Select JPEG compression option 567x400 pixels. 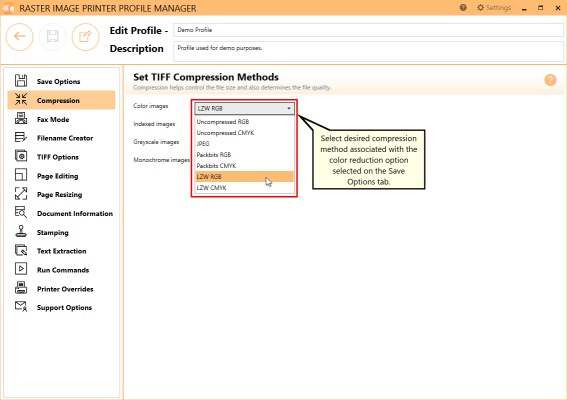pyautogui.click(x=244, y=144)
